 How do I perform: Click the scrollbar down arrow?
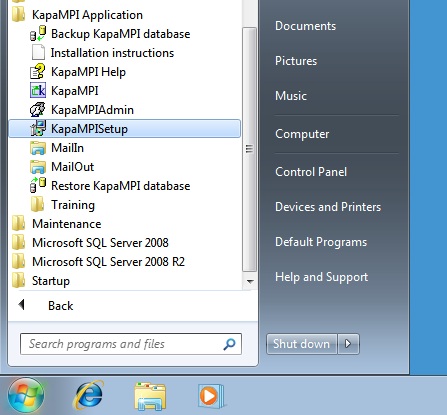250,282
